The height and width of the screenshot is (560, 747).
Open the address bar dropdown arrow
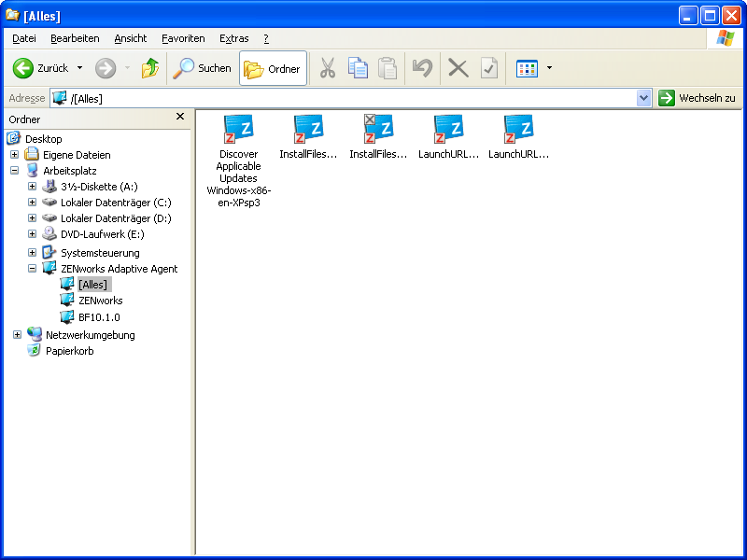coord(643,98)
